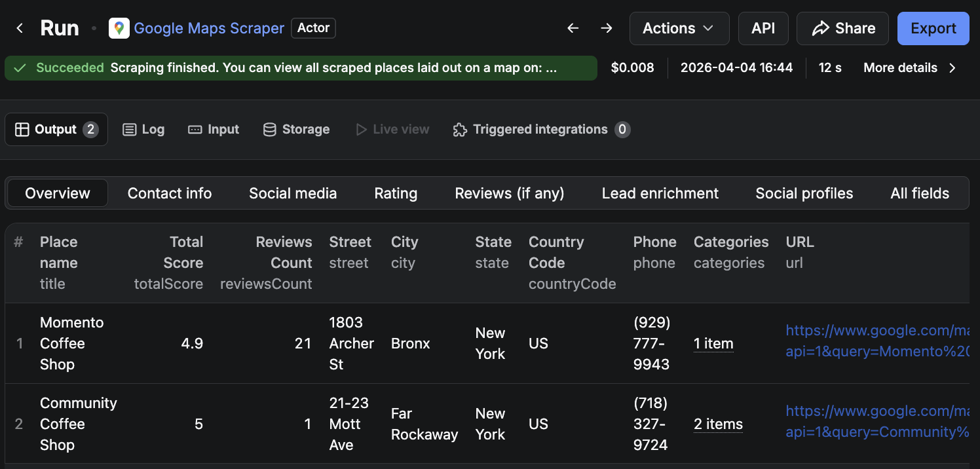Navigate to next run using the right arrow
980x469 pixels.
coord(606,28)
